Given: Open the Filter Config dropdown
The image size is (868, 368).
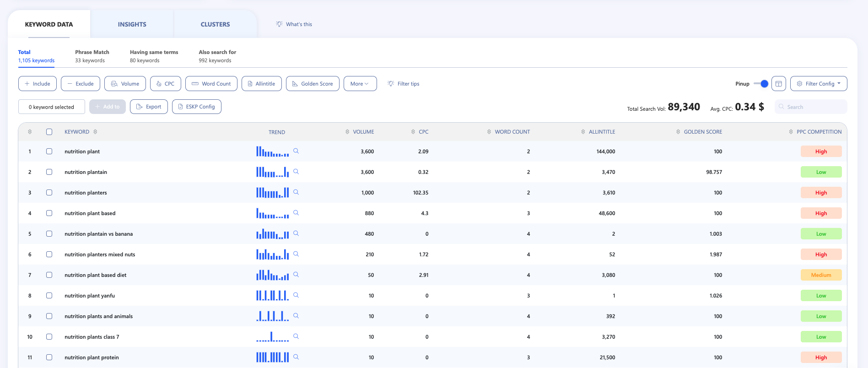Looking at the screenshot, I should click(x=819, y=84).
